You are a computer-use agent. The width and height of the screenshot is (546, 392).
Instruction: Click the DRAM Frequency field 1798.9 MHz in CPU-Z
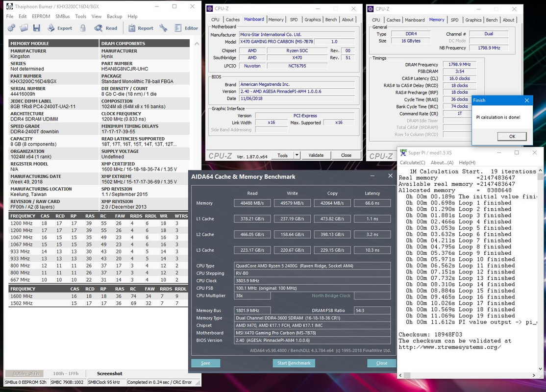pyautogui.click(x=459, y=64)
